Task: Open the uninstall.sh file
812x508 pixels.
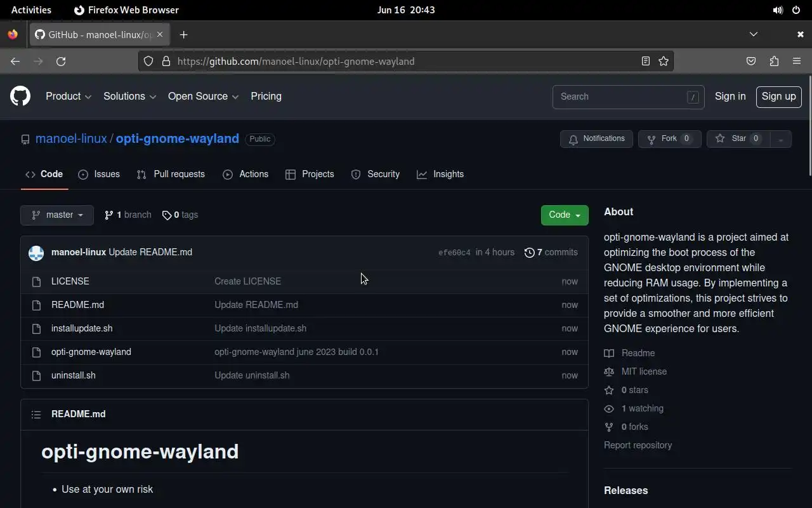Action: pos(74,375)
